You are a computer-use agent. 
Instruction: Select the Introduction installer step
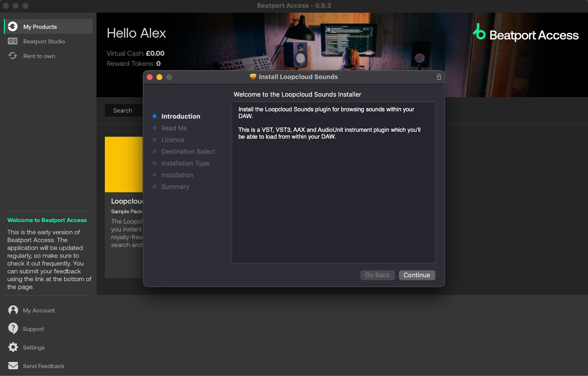[180, 116]
